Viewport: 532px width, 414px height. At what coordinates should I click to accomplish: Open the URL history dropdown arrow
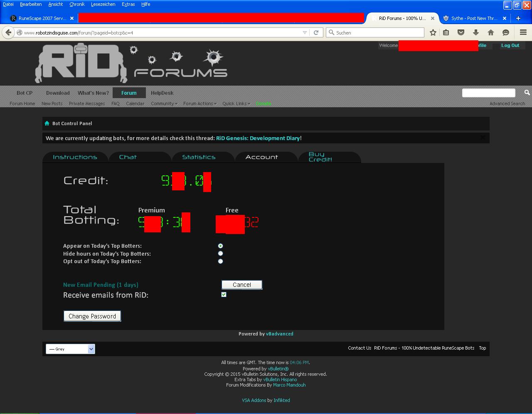point(305,32)
